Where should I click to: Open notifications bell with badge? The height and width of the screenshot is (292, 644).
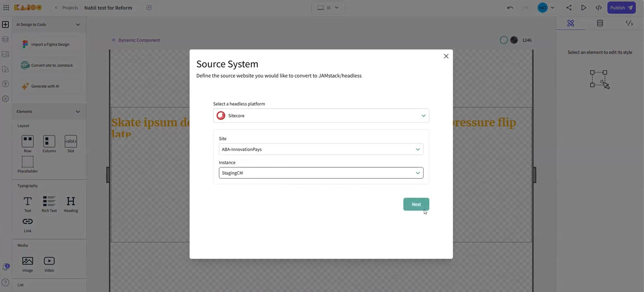(5, 267)
